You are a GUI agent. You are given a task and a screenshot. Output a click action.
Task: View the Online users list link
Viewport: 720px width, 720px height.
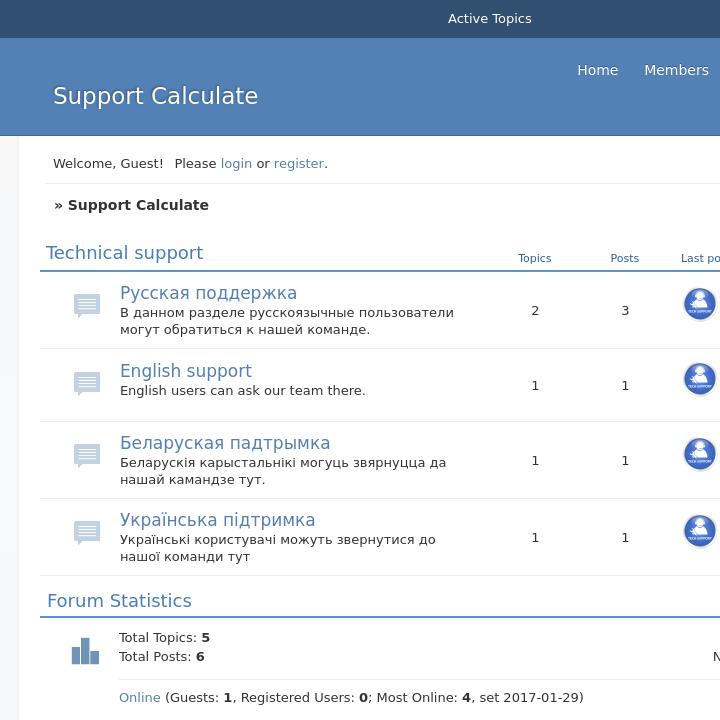tap(140, 698)
